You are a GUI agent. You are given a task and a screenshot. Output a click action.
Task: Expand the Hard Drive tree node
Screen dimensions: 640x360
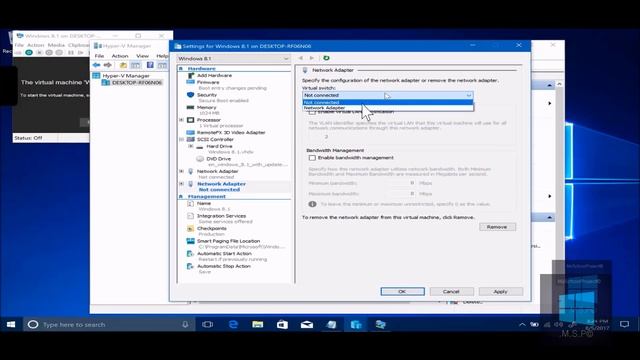(x=191, y=146)
